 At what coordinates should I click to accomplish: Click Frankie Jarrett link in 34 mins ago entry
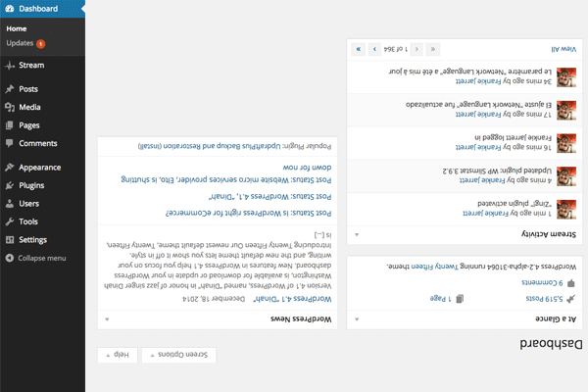click(478, 81)
